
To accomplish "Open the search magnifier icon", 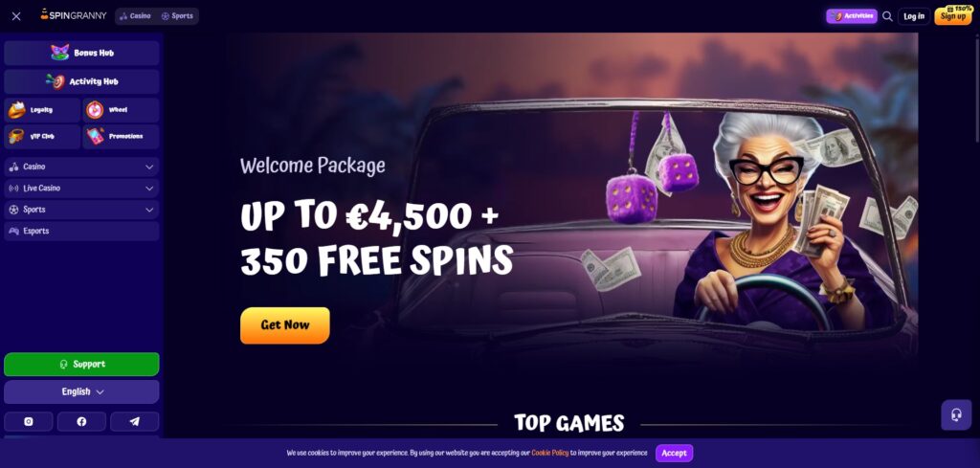I will [x=887, y=16].
